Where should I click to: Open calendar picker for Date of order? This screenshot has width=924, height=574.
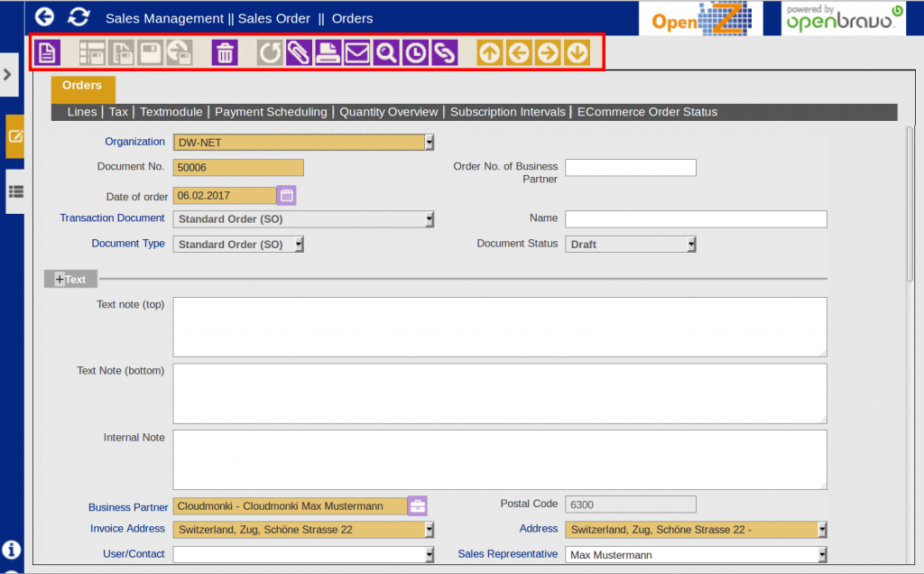tap(286, 195)
